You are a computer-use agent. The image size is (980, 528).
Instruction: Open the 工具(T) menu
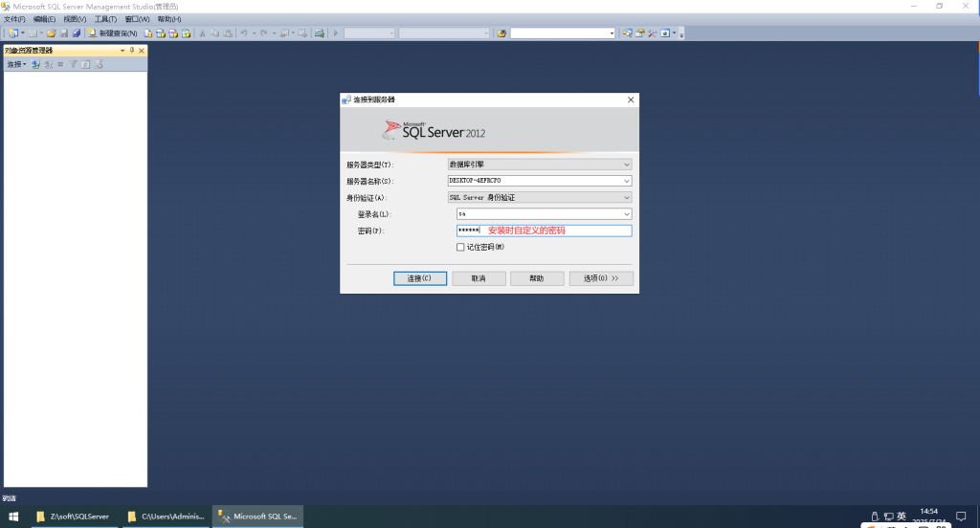105,19
